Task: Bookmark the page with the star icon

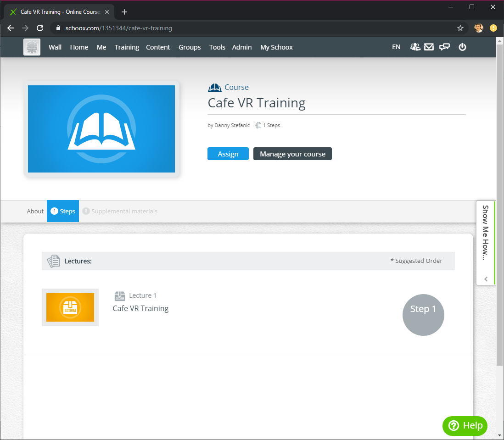Action: (460, 28)
